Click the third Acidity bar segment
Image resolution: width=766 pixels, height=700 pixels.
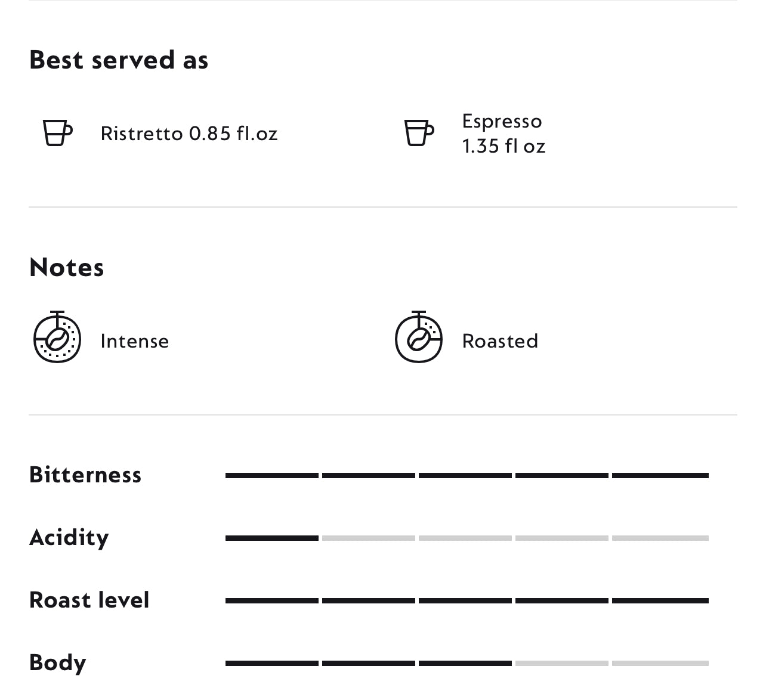coord(465,538)
